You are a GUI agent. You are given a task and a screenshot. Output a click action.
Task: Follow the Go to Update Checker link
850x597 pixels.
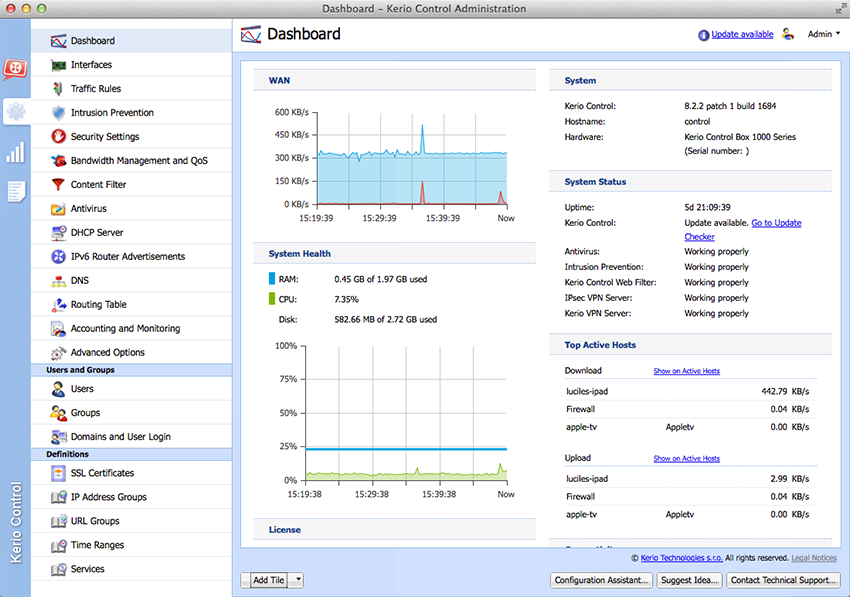[x=776, y=223]
